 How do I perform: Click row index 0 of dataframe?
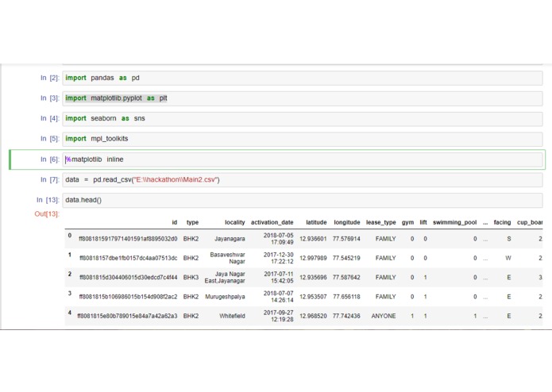[x=70, y=236]
